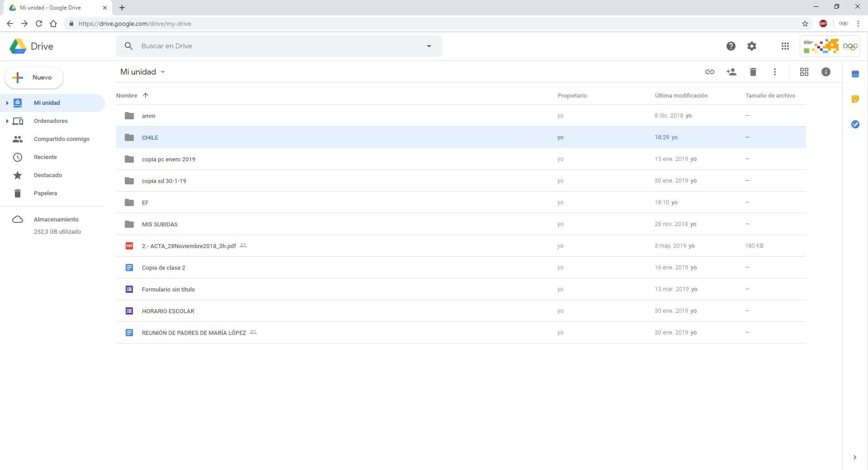The image size is (868, 470).
Task: Toggle the view details info panel
Action: pyautogui.click(x=826, y=72)
